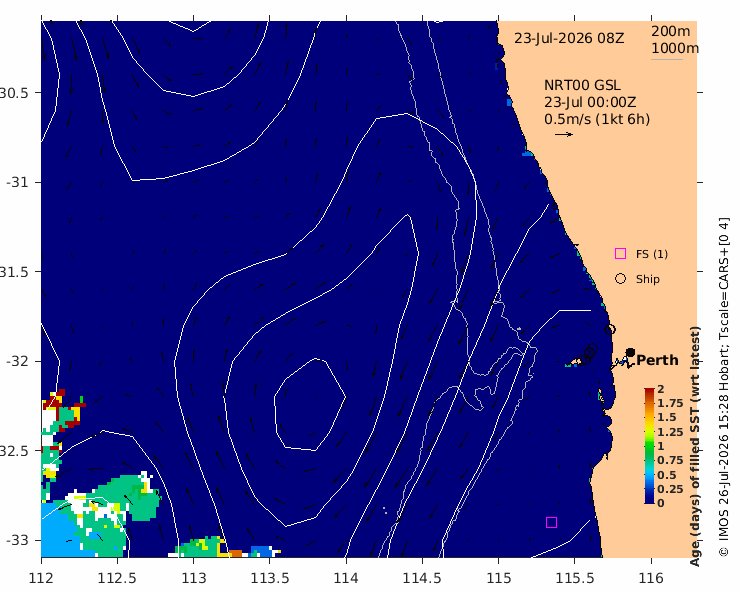
Task: Click the ship circle on the coast
Action: (x=610, y=329)
